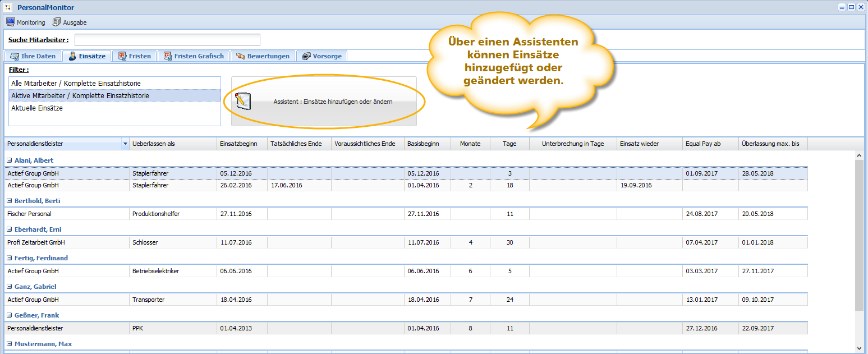Switch to the Fristen tab
Screen dimensions: 868x354
(134, 56)
